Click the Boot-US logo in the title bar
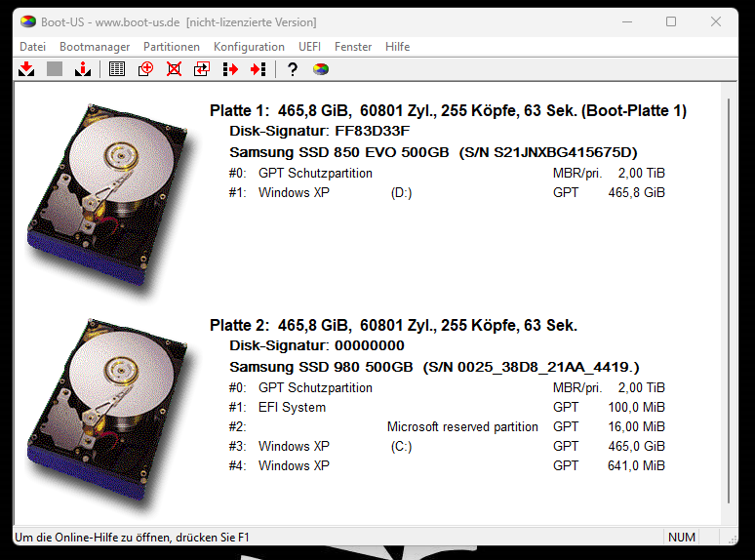The width and height of the screenshot is (755, 560). (28, 21)
